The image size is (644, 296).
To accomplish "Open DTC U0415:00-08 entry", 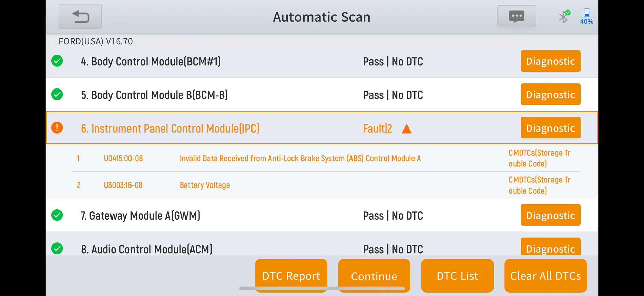I will [325, 158].
